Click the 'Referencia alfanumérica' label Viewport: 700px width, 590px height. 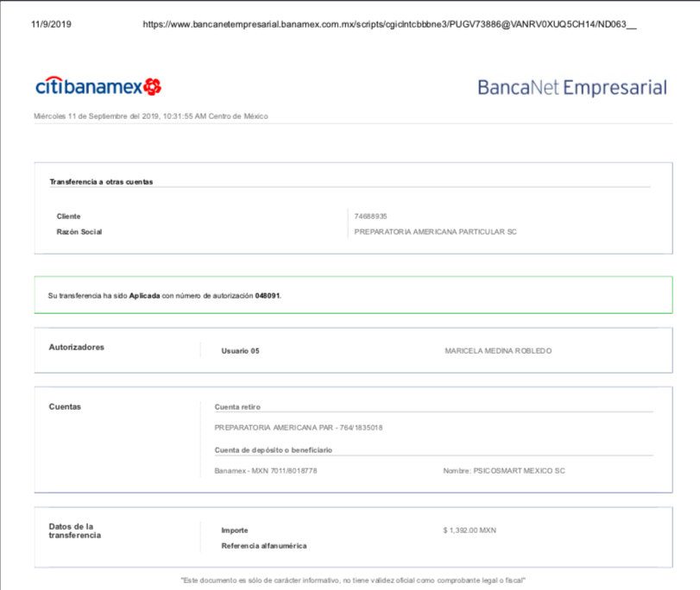click(264, 546)
